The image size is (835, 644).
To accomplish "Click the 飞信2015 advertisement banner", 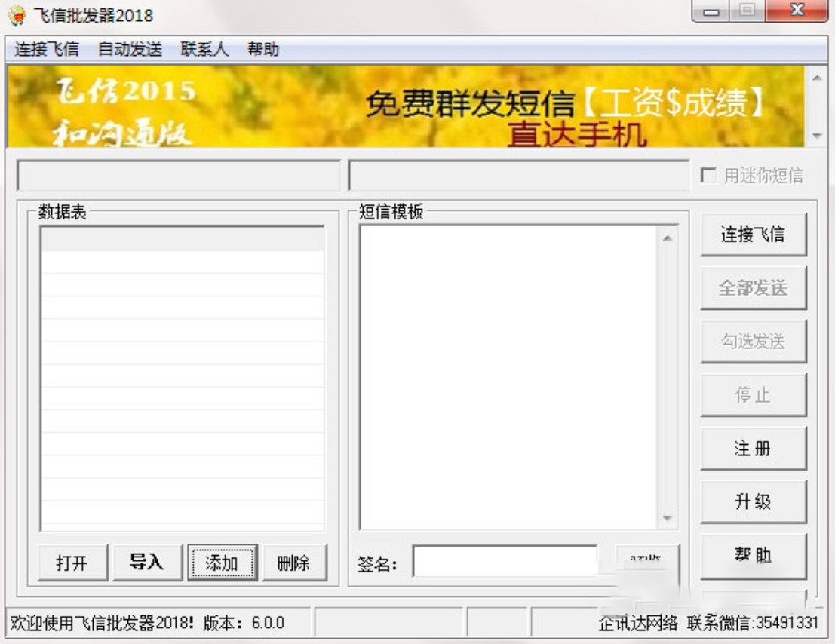I will pos(406,106).
